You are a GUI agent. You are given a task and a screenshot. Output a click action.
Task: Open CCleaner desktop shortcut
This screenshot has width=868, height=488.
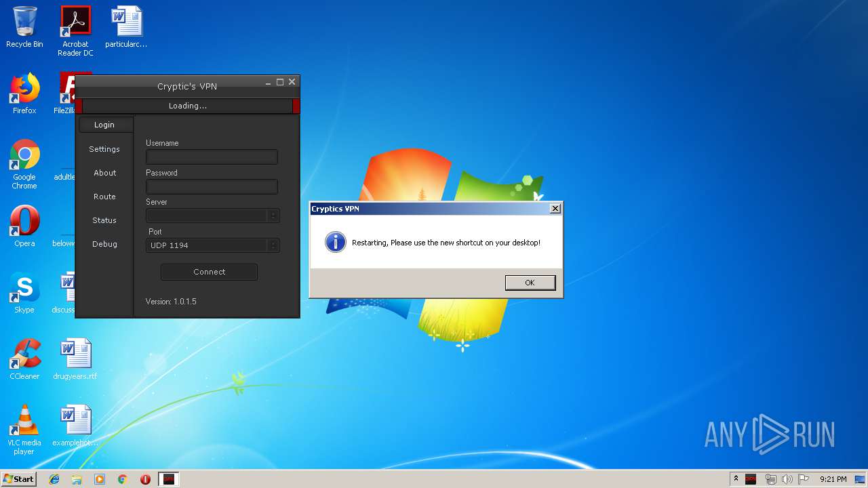tap(24, 359)
